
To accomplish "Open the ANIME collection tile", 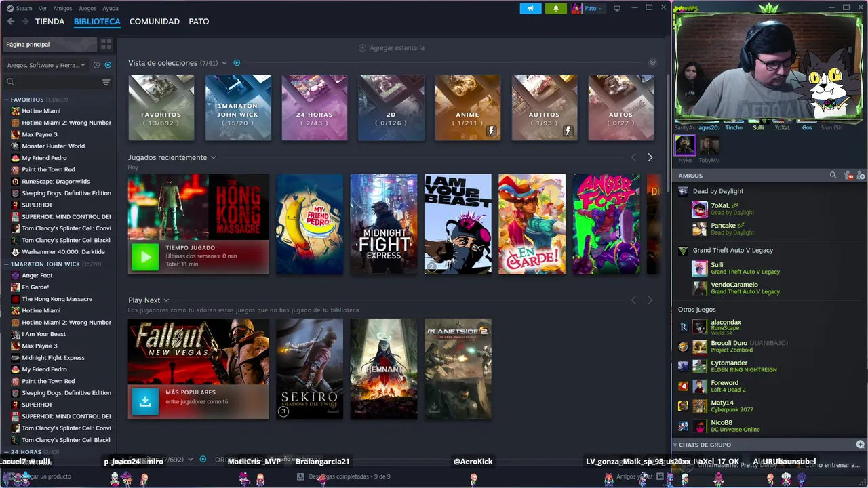I will [468, 108].
